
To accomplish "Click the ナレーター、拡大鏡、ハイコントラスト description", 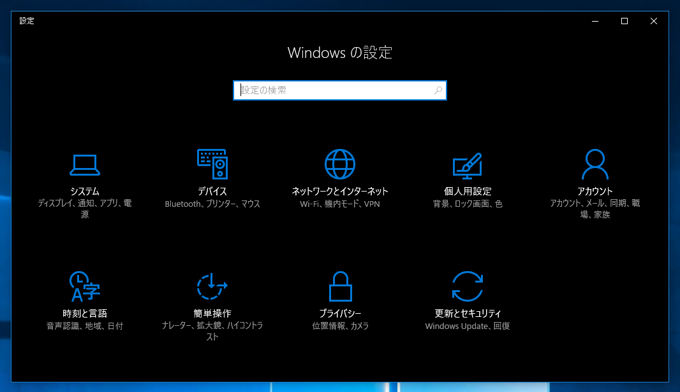I will click(x=212, y=331).
